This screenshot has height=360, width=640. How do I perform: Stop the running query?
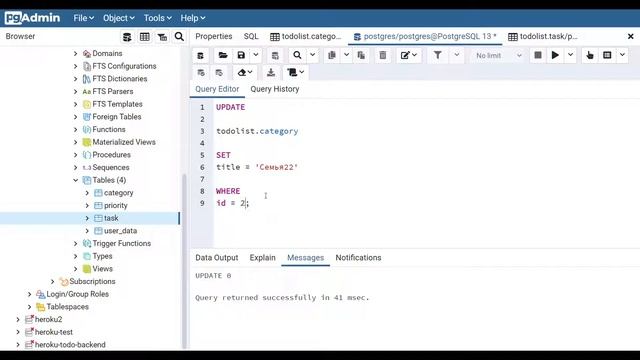click(538, 55)
